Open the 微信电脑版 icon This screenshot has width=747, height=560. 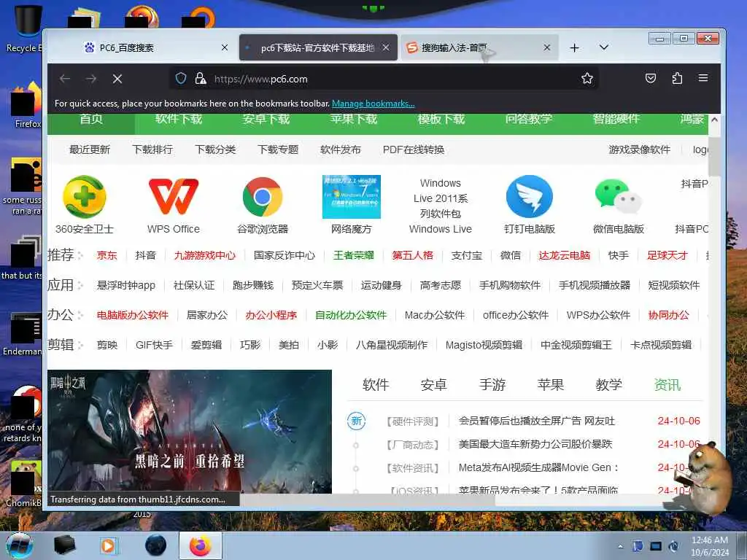(619, 197)
